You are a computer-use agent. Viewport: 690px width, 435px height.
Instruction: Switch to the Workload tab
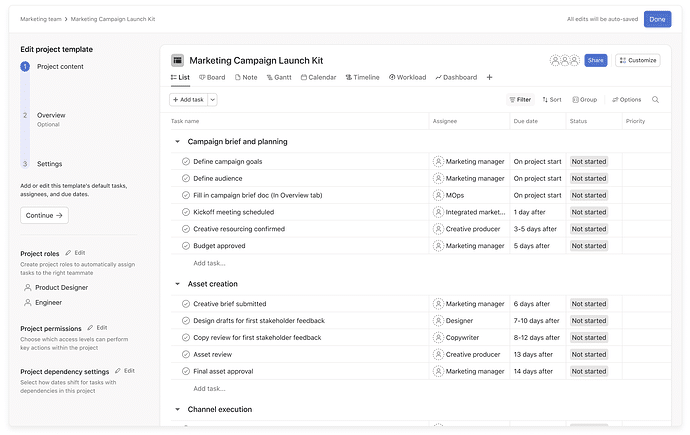(408, 77)
